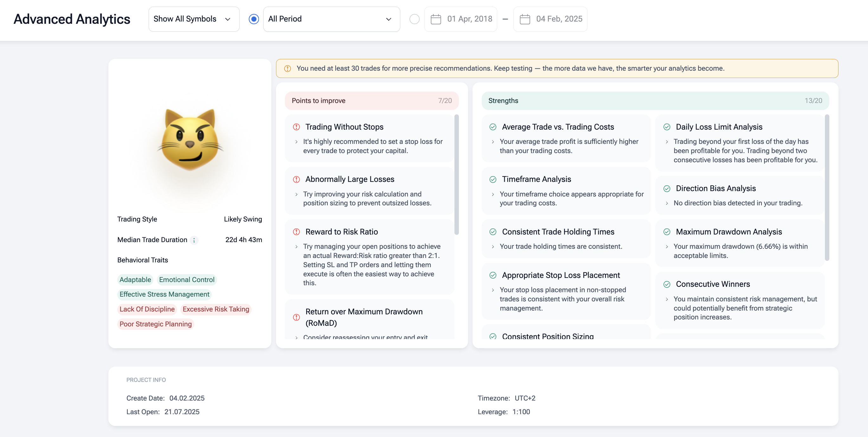Click check icon beside Daily Loss Limit Analysis
Screen dimensions: 868x437
(x=666, y=127)
